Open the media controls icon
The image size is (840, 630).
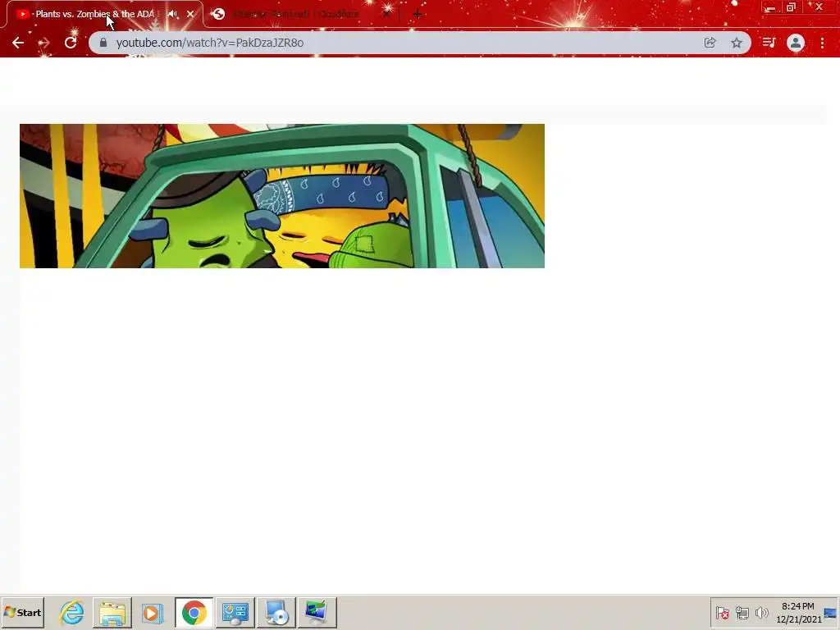(769, 43)
